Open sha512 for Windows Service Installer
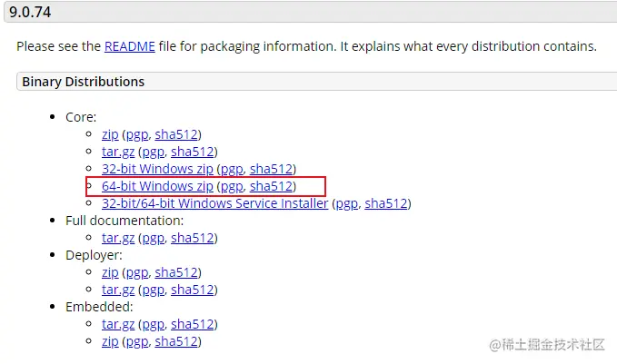The width and height of the screenshot is (617, 364). (386, 203)
